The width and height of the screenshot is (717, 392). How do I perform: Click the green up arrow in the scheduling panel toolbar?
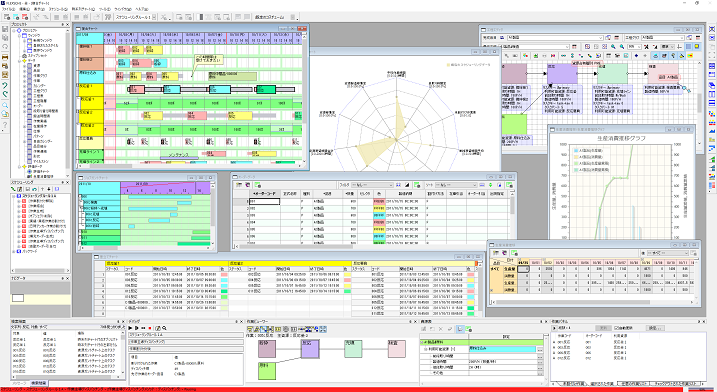[42, 189]
